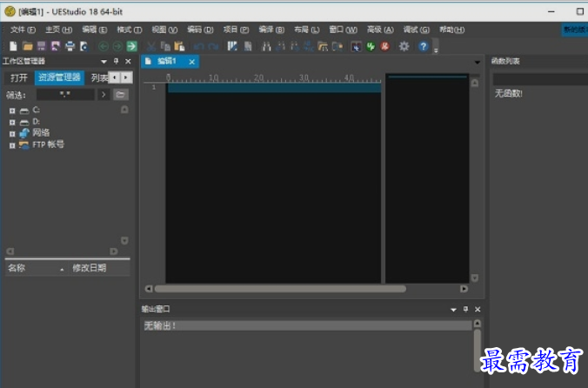Click the red UE icon

[x=385, y=46]
